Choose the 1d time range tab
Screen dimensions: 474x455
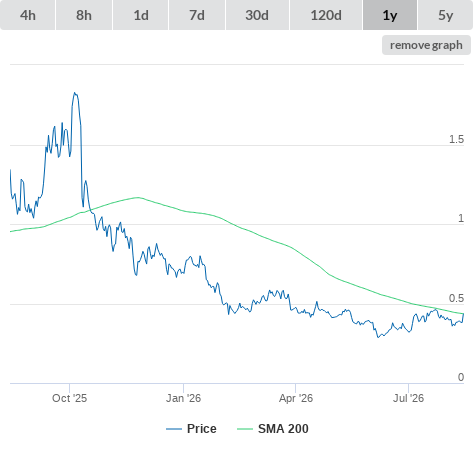point(141,15)
